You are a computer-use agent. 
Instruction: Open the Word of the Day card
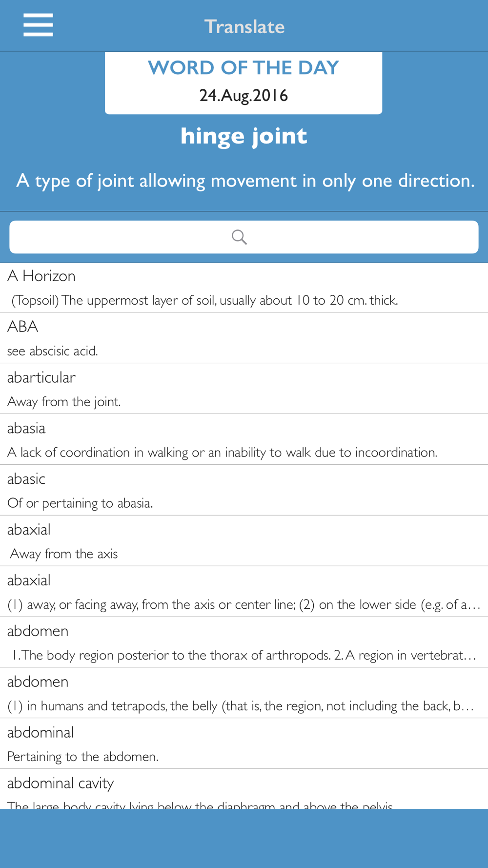244,83
